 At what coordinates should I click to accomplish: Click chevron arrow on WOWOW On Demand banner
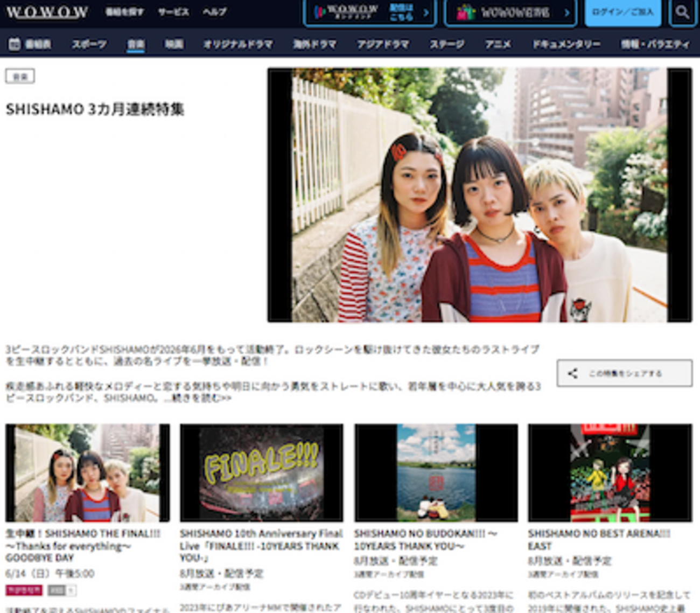(x=426, y=12)
